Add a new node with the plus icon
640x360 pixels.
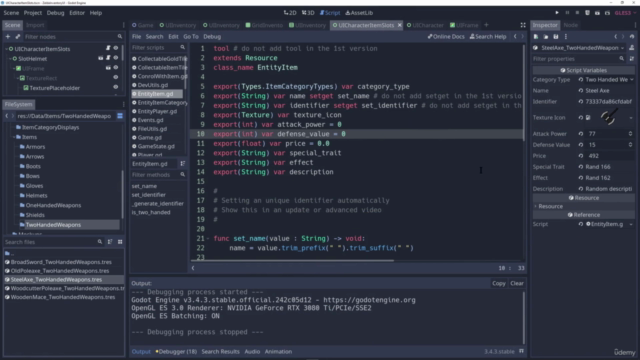(8, 37)
